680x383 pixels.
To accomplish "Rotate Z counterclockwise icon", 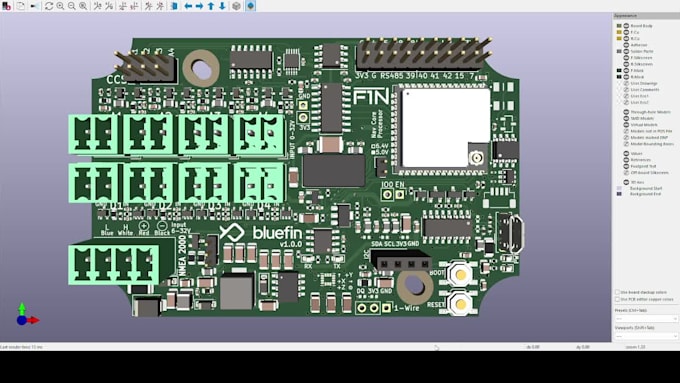I will [160, 6].
